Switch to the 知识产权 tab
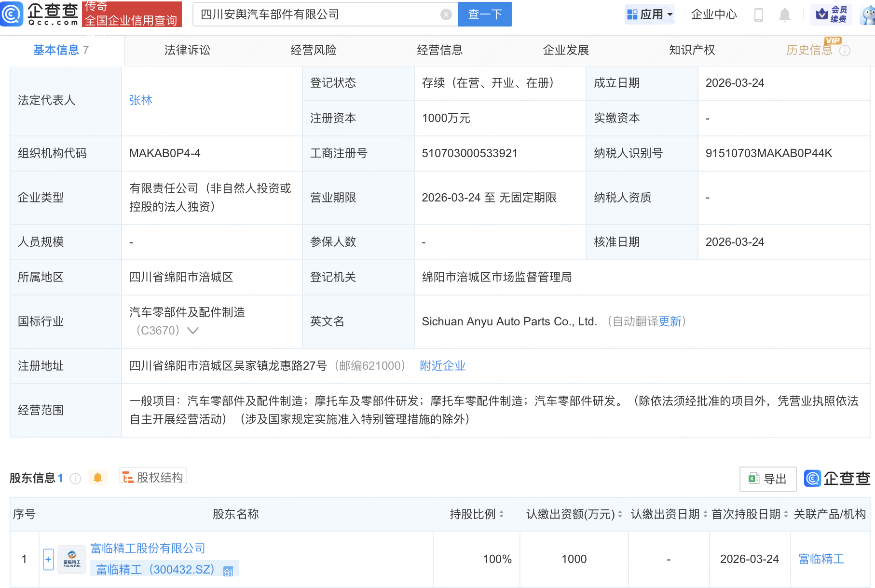 (x=692, y=50)
